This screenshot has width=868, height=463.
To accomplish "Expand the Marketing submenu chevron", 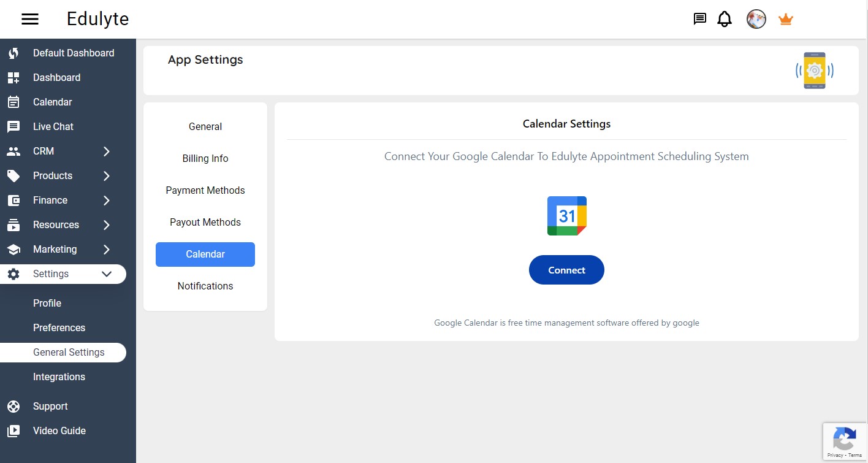I will pyautogui.click(x=107, y=250).
